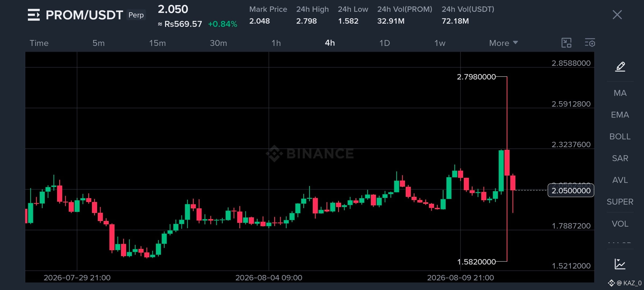
Task: Toggle the EMA indicator
Action: [x=620, y=115]
